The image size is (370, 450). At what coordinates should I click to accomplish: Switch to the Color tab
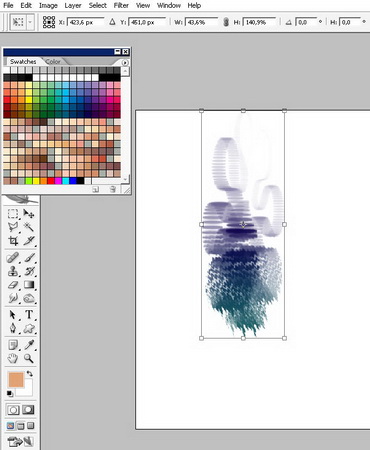53,62
